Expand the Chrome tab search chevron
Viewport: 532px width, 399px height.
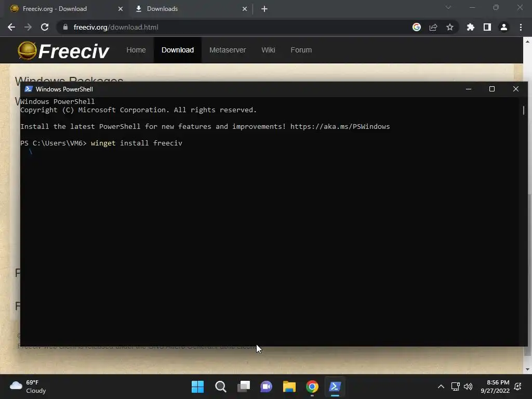(448, 7)
